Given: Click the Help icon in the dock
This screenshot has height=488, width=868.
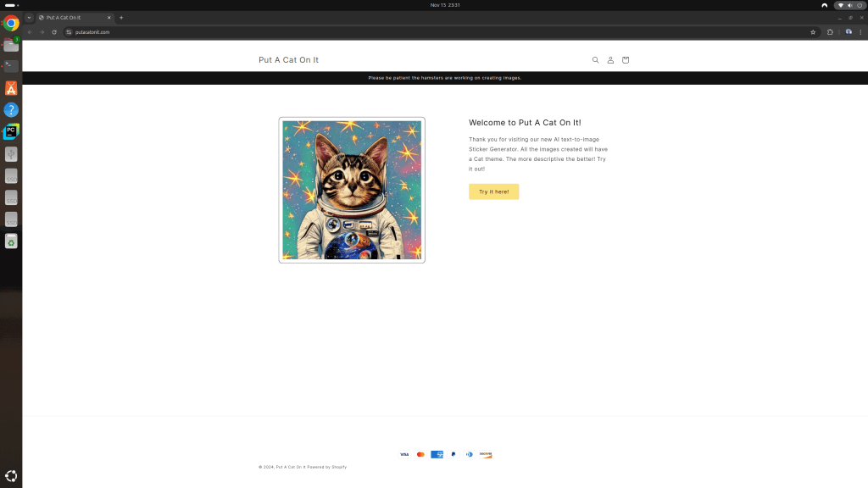Looking at the screenshot, I should [x=11, y=109].
